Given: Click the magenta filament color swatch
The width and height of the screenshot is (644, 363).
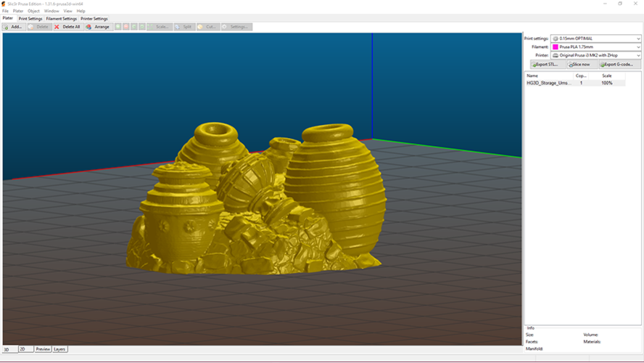Looking at the screenshot, I should (556, 47).
